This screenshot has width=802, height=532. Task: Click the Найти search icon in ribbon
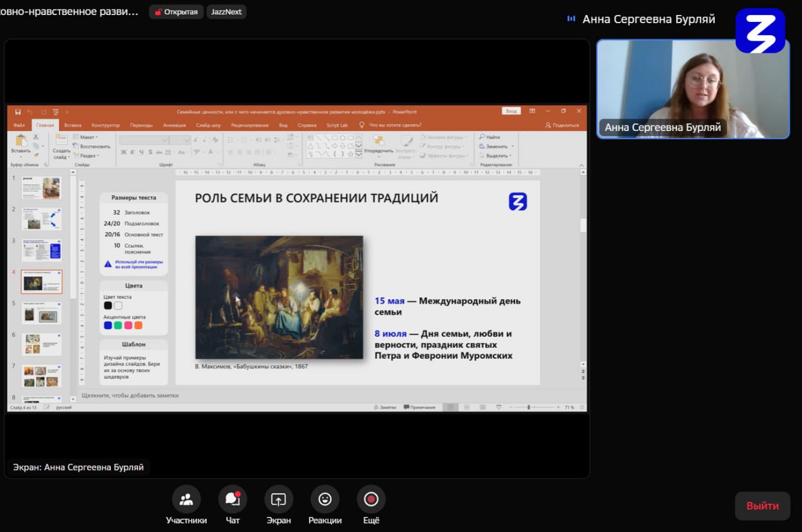click(489, 137)
